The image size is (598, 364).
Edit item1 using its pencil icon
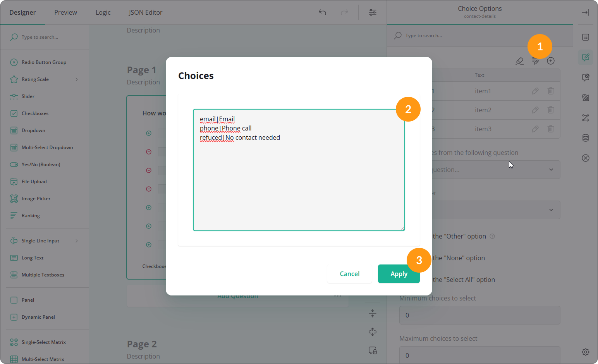click(535, 91)
